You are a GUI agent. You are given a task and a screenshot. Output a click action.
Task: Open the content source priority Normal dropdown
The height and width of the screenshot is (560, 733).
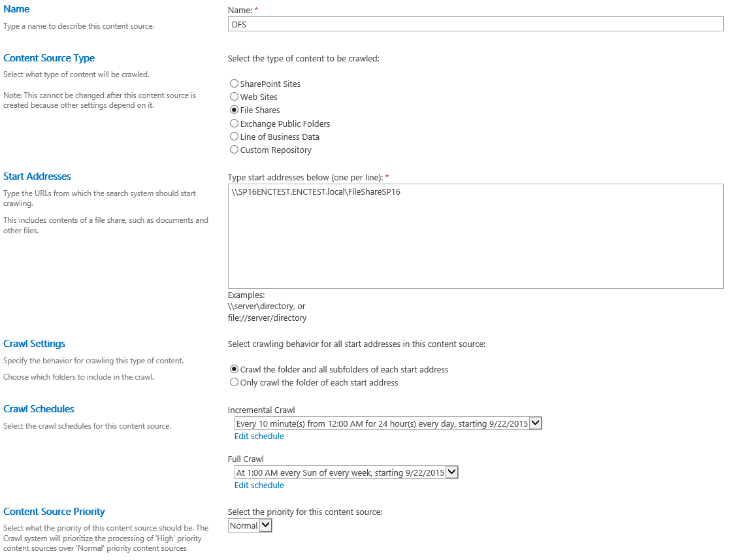[x=250, y=525]
